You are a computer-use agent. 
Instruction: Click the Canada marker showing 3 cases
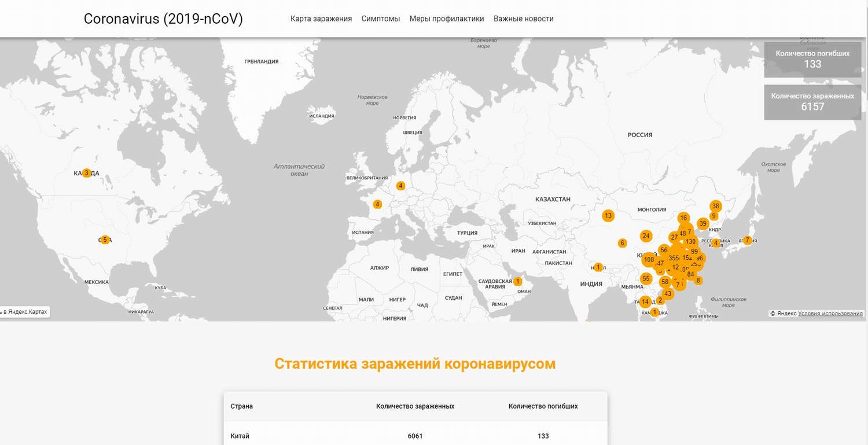point(86,173)
